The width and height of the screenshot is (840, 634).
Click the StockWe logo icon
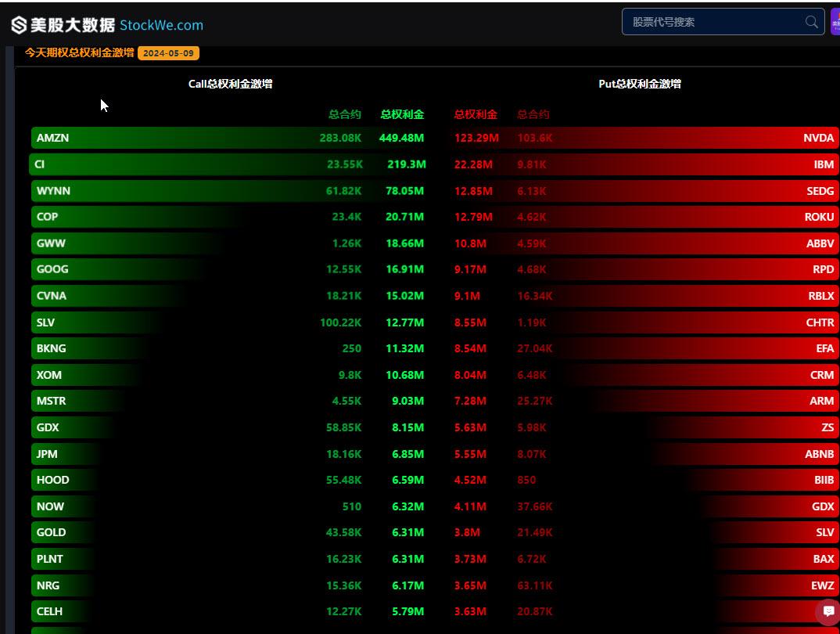[19, 24]
